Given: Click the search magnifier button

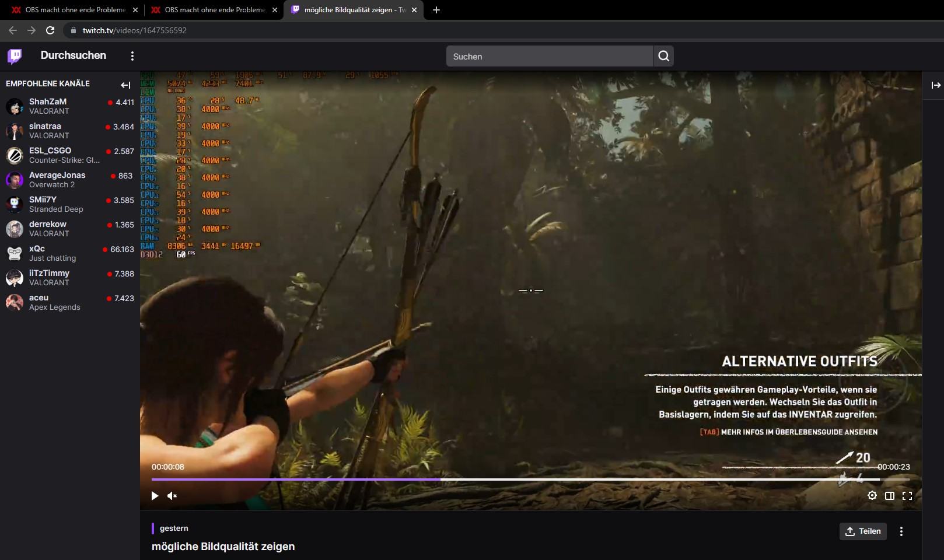Looking at the screenshot, I should 663,56.
